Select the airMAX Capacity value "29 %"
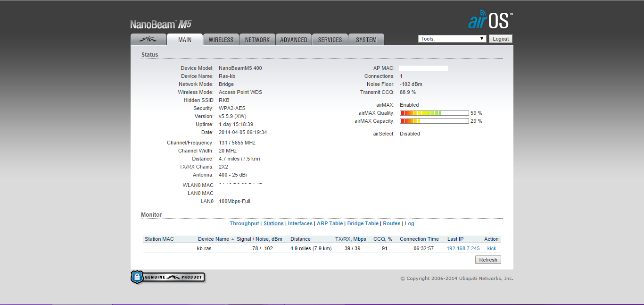 pos(476,121)
